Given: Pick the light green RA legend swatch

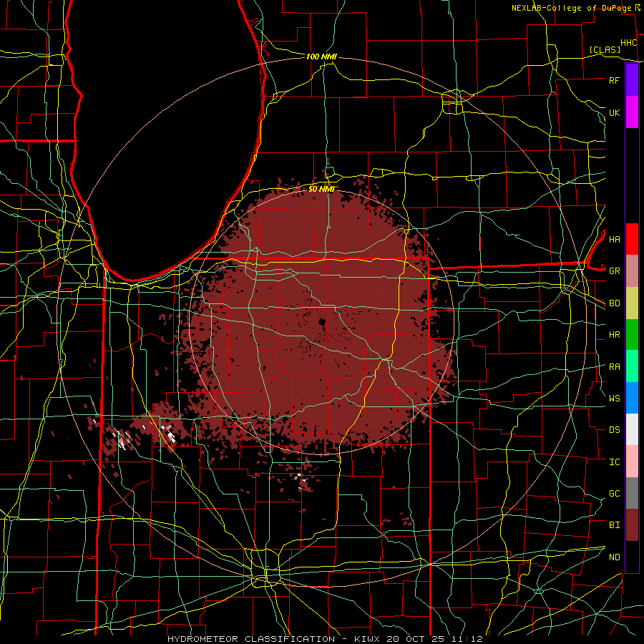Looking at the screenshot, I should (x=632, y=366).
